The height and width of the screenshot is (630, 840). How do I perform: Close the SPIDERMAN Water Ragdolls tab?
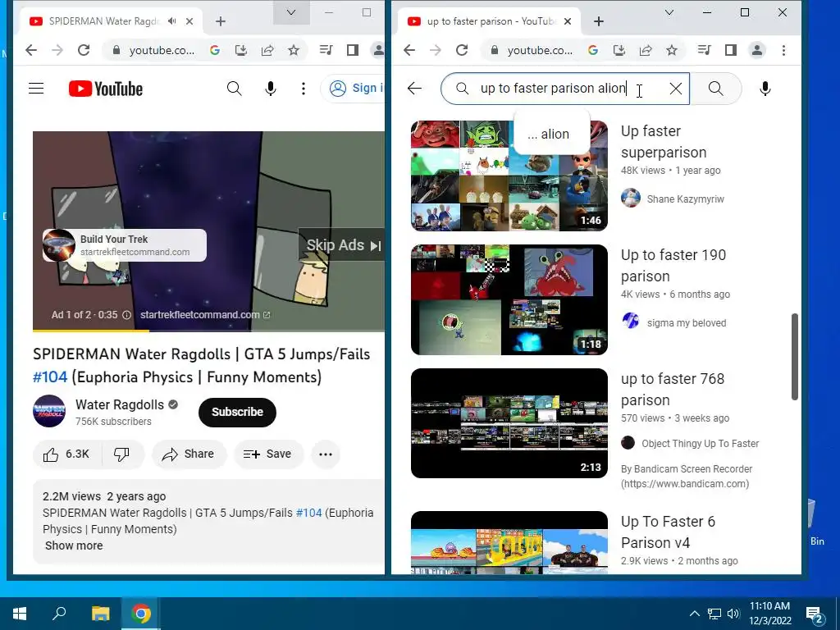pyautogui.click(x=189, y=21)
